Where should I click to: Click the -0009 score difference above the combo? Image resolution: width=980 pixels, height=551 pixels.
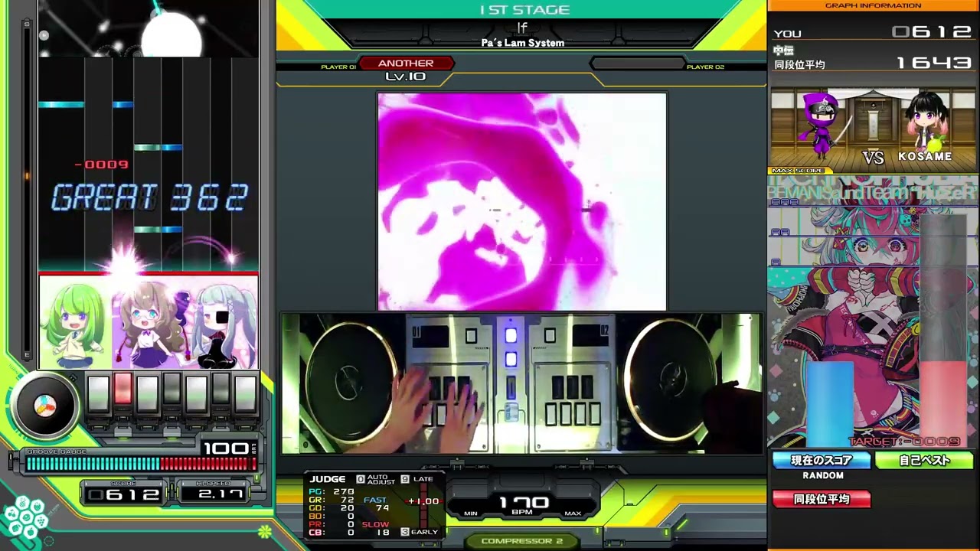click(x=102, y=165)
